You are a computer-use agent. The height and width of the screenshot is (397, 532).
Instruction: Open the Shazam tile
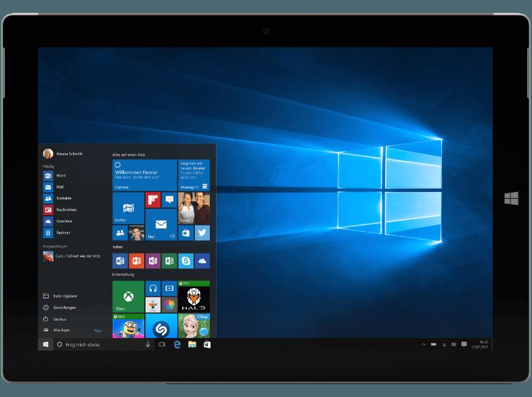coord(161,326)
